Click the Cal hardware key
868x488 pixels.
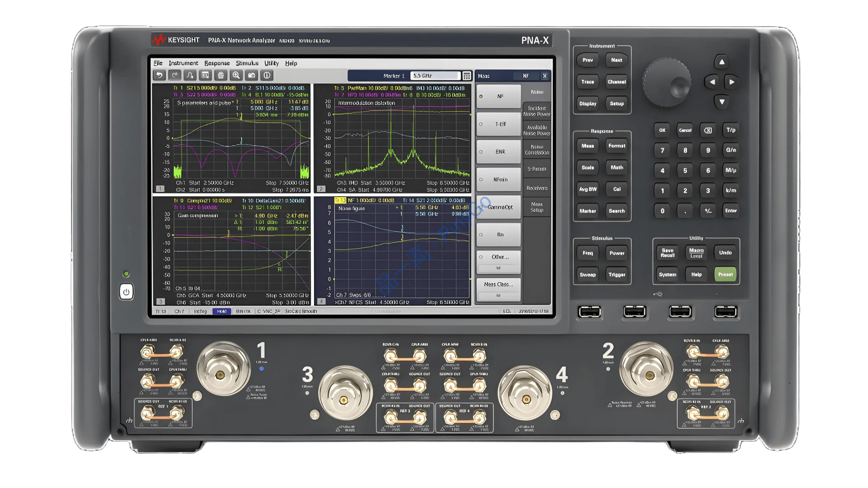(x=617, y=189)
